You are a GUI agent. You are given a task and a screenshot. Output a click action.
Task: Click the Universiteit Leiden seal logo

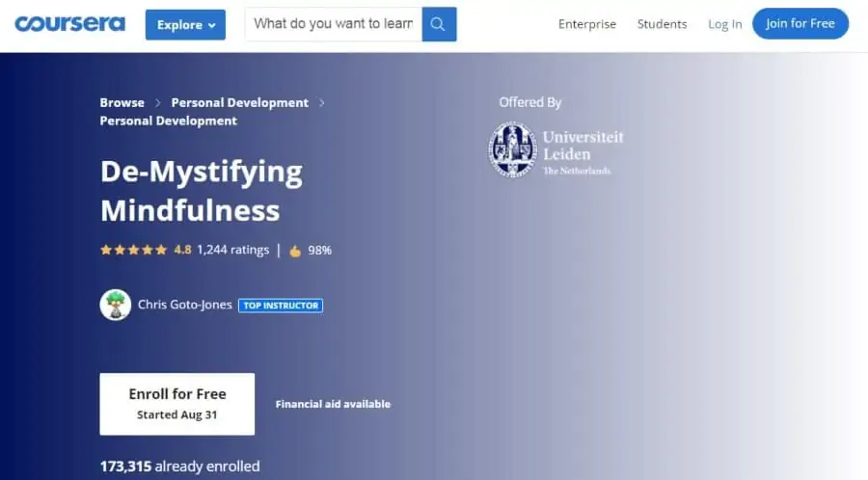pos(513,149)
